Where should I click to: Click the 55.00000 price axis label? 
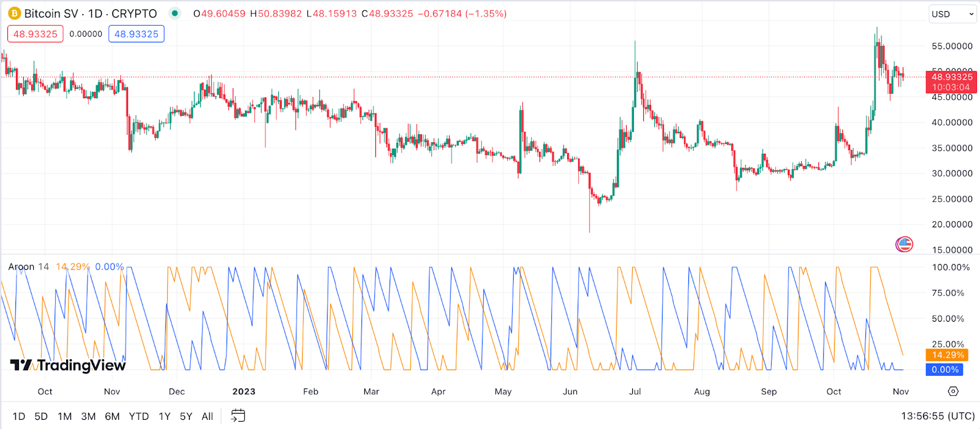click(952, 46)
